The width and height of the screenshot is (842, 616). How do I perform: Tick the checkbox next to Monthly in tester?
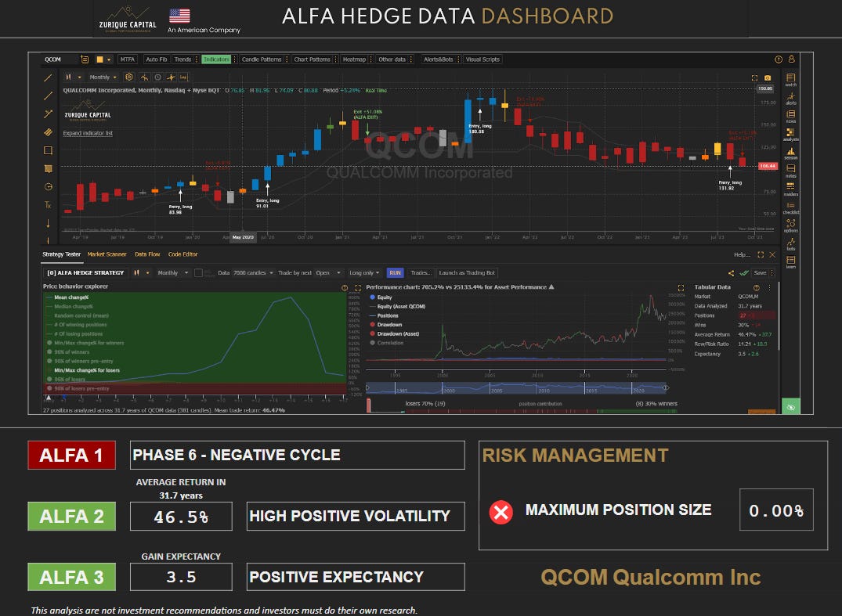click(198, 273)
